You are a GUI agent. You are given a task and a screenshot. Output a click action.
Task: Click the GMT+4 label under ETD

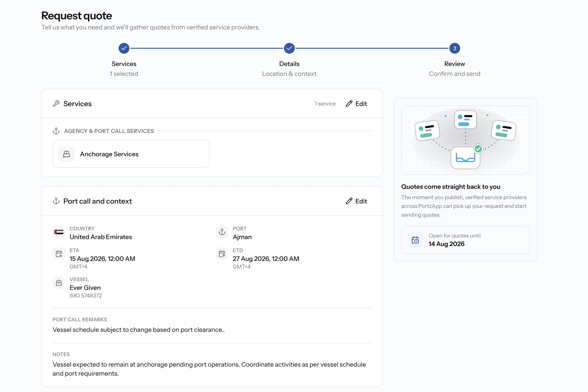click(242, 266)
